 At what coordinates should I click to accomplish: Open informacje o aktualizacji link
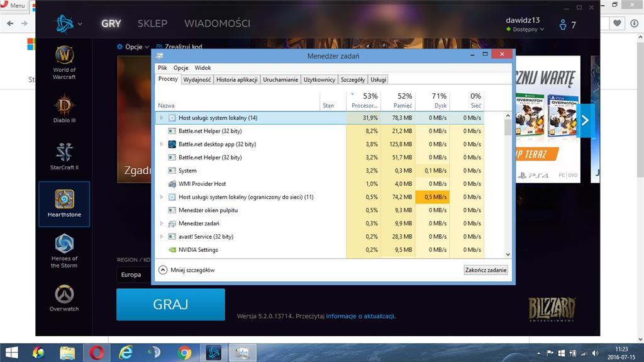point(360,316)
